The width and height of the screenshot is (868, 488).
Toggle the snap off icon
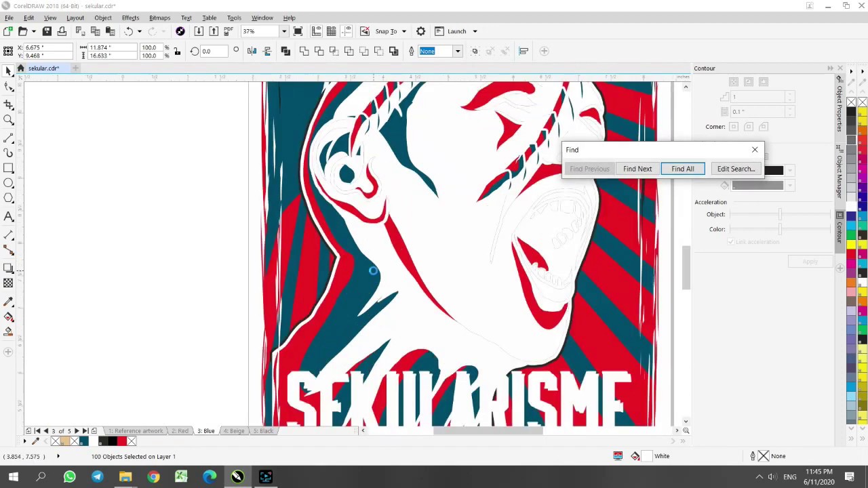point(365,31)
